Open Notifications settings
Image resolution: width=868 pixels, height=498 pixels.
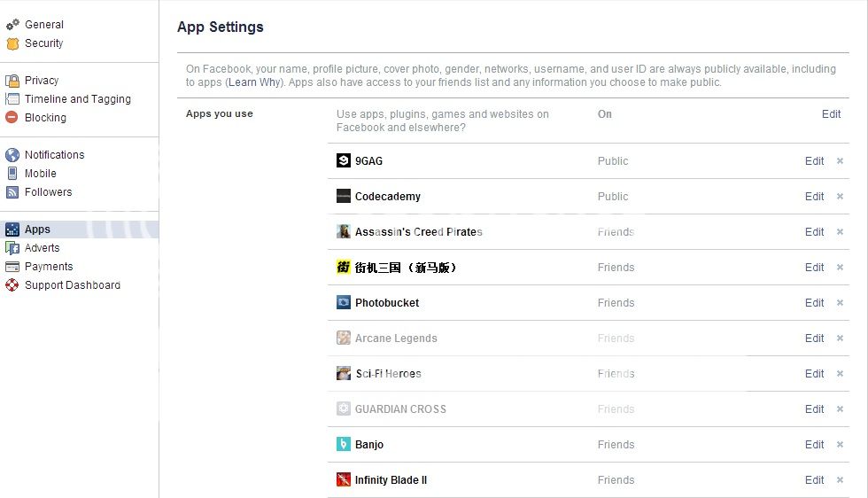click(x=54, y=154)
